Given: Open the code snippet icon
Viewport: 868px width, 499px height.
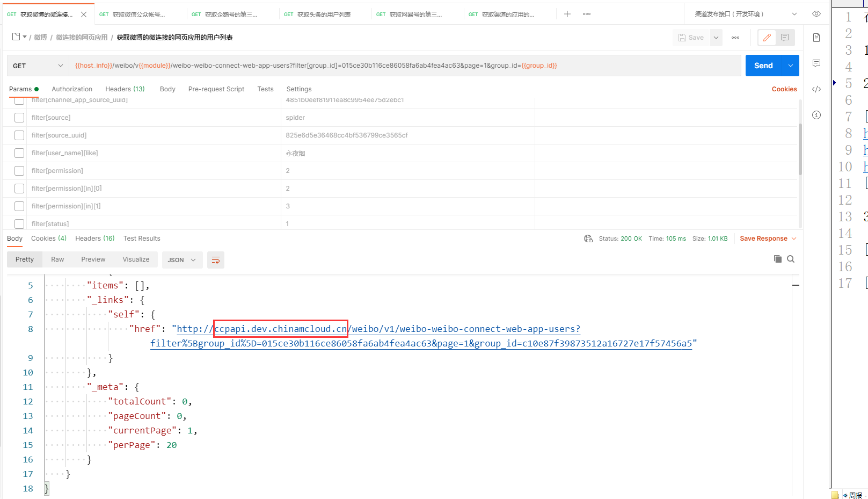Looking at the screenshot, I should pos(816,89).
